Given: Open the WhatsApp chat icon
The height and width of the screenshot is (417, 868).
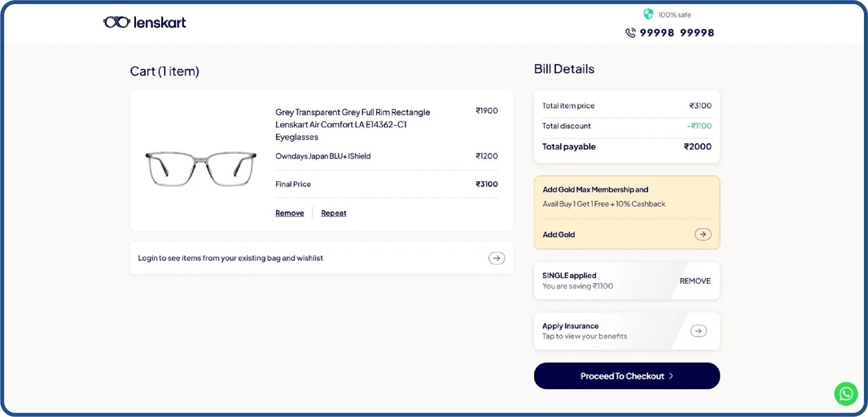Looking at the screenshot, I should pos(846,393).
